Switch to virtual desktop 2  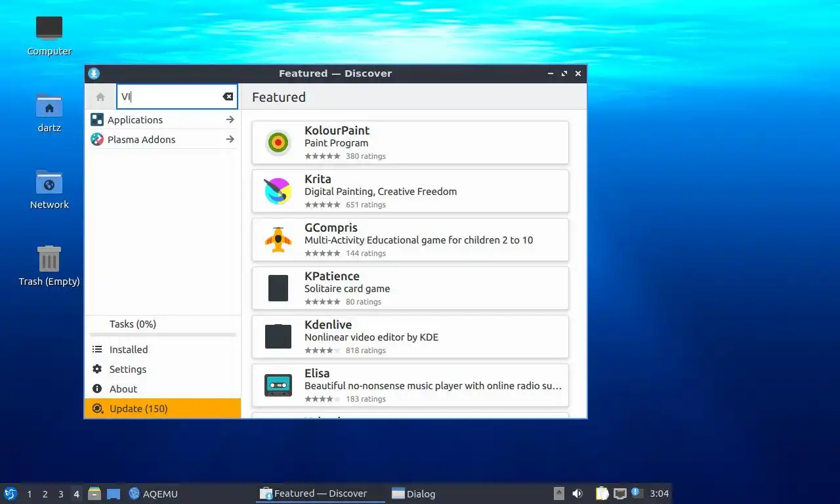pos(45,494)
